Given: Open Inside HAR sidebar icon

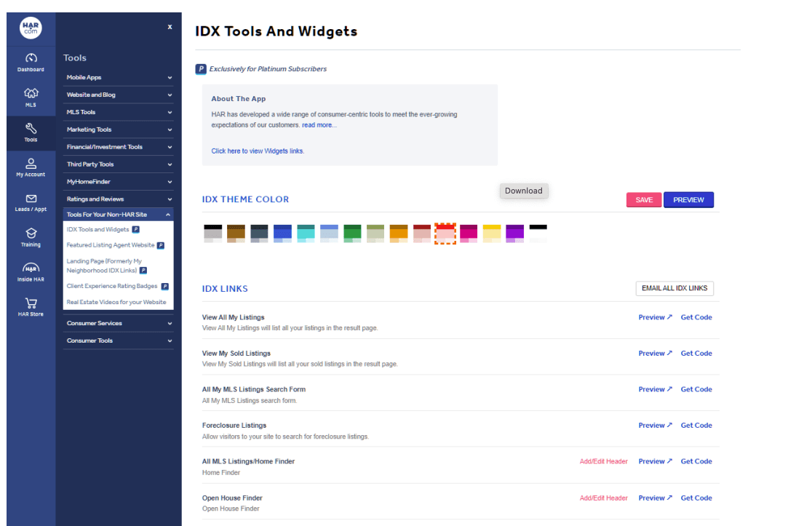Looking at the screenshot, I should pyautogui.click(x=31, y=272).
